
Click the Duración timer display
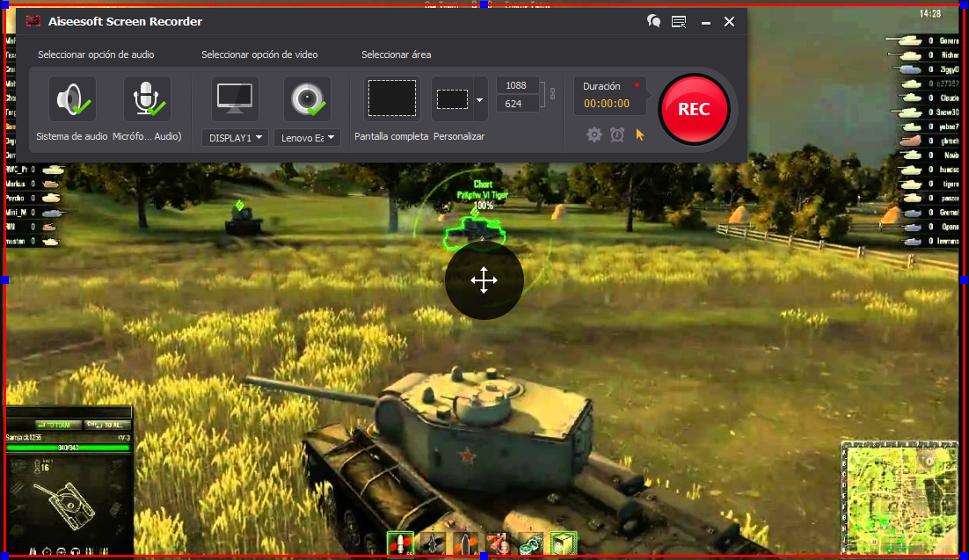610,96
